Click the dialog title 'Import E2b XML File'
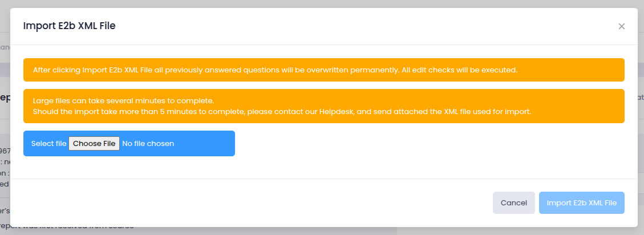The height and width of the screenshot is (235, 644). (x=69, y=26)
